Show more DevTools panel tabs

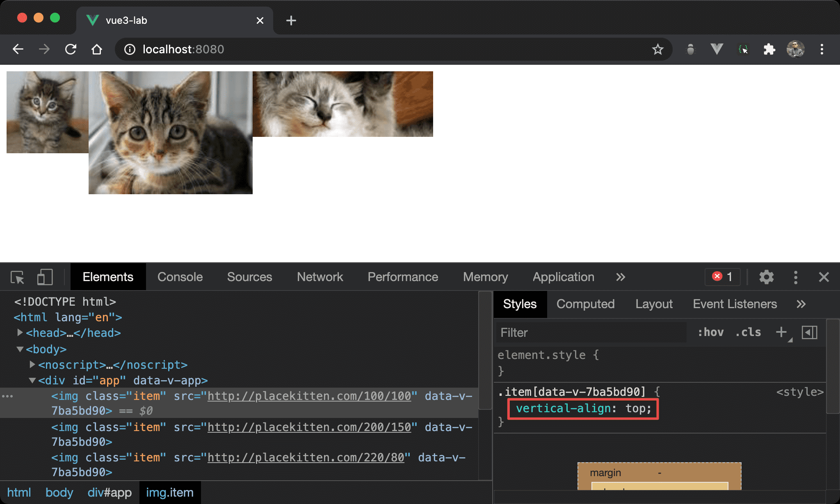(621, 277)
